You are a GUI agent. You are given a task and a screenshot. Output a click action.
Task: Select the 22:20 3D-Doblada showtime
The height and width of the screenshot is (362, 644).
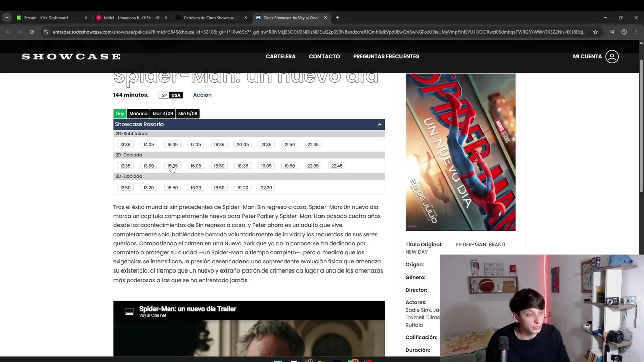(266, 188)
